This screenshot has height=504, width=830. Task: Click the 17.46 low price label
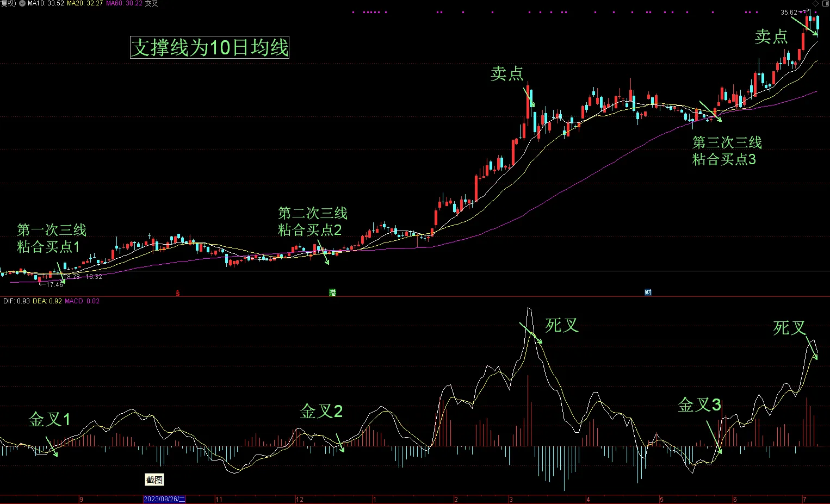54,284
